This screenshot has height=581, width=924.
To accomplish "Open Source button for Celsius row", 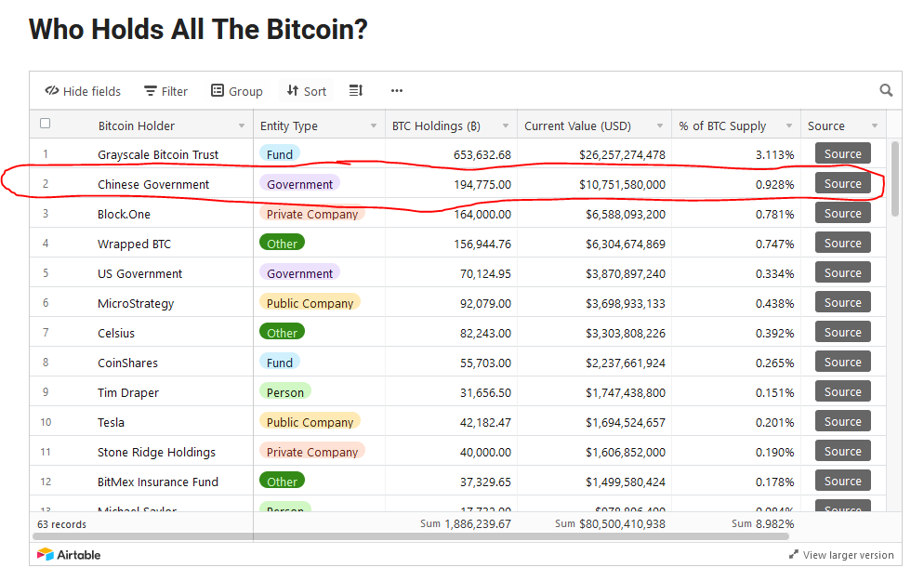I will coord(843,332).
